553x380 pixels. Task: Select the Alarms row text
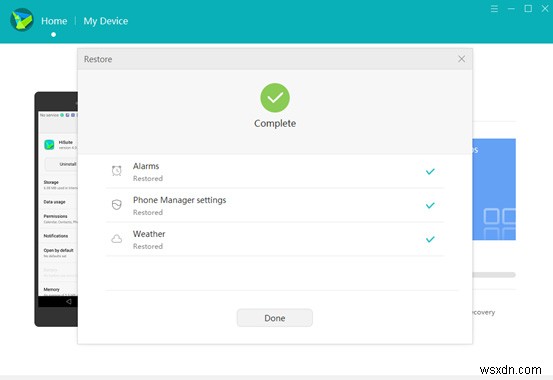pyautogui.click(x=146, y=166)
